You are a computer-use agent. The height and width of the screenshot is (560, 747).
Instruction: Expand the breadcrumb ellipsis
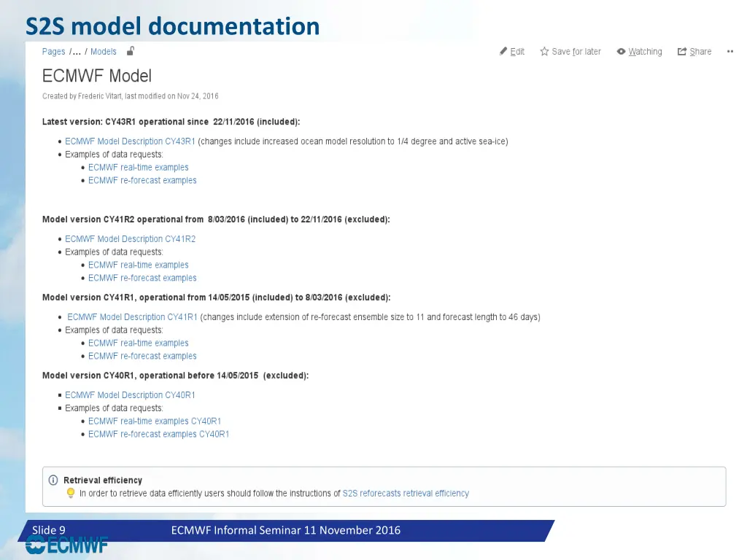click(x=76, y=52)
